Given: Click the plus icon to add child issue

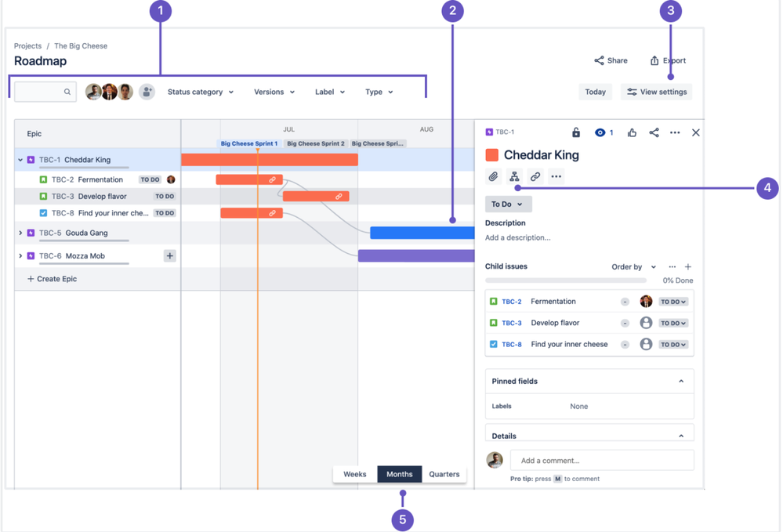Looking at the screenshot, I should tap(688, 266).
